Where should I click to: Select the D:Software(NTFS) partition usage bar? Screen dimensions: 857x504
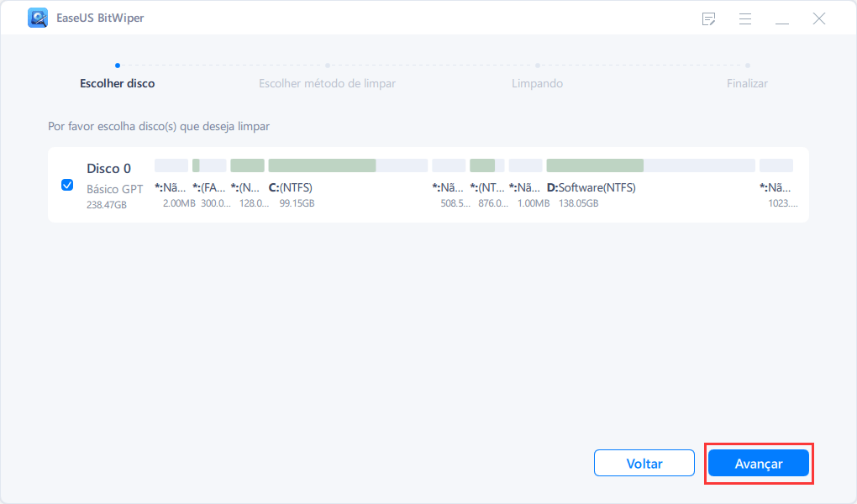tap(650, 165)
